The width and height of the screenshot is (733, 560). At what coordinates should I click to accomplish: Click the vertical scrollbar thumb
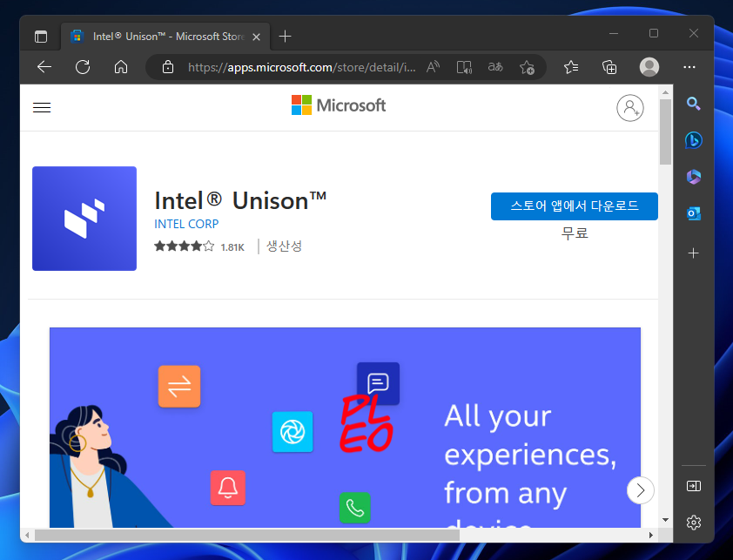[x=665, y=132]
